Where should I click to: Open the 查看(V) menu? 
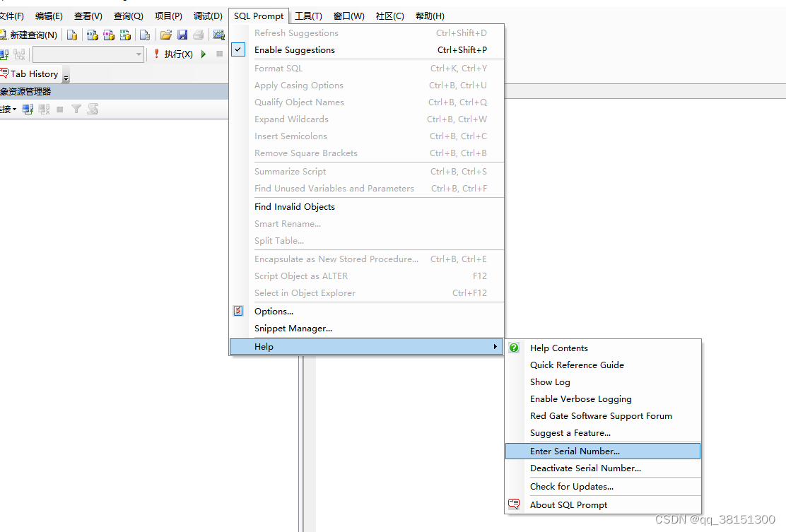tap(88, 16)
